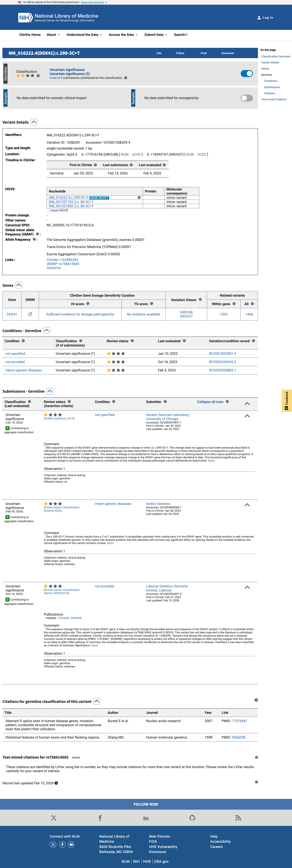Click help icon beside Last submission
292x868 pixels.
pyautogui.click(x=131, y=165)
